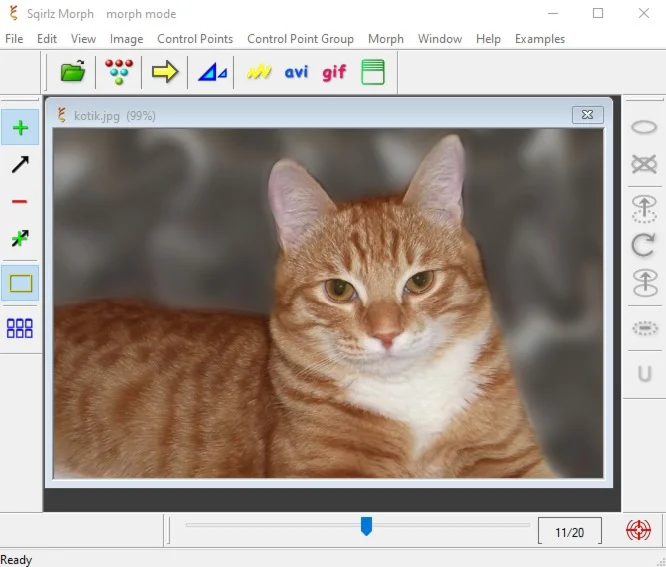This screenshot has width=666, height=567.
Task: Select the red minus delete point tool
Action: click(20, 202)
